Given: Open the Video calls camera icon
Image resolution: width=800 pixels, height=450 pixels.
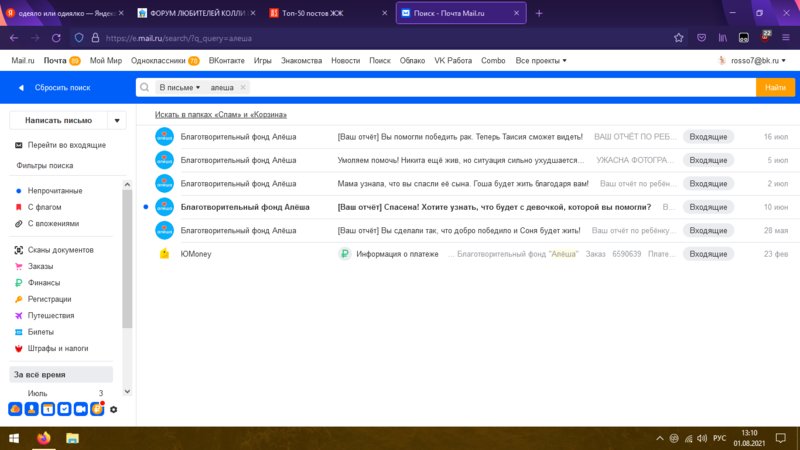Looking at the screenshot, I should [x=81, y=409].
